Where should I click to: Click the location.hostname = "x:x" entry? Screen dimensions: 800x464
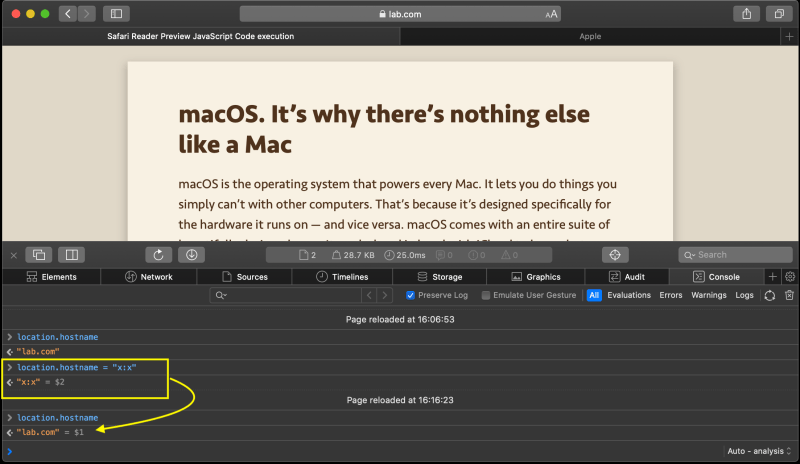pyautogui.click(x=77, y=367)
